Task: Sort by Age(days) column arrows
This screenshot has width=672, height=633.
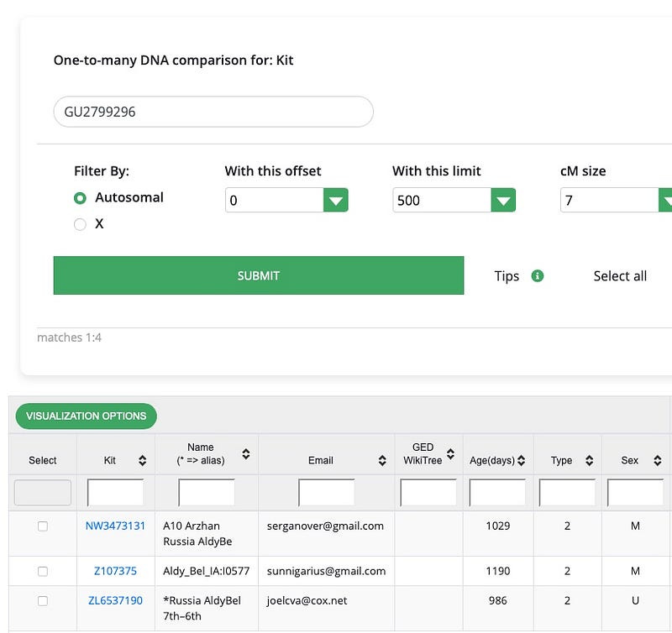Action: point(521,460)
